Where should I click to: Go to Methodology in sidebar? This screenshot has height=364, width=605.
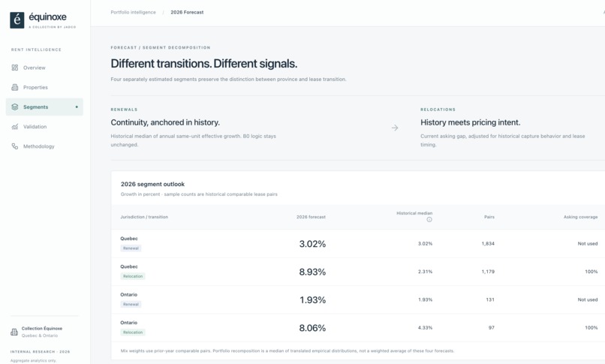(x=44, y=146)
